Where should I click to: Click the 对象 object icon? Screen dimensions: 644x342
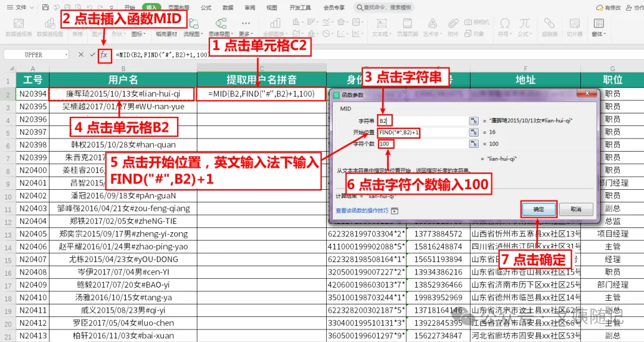coord(475,33)
